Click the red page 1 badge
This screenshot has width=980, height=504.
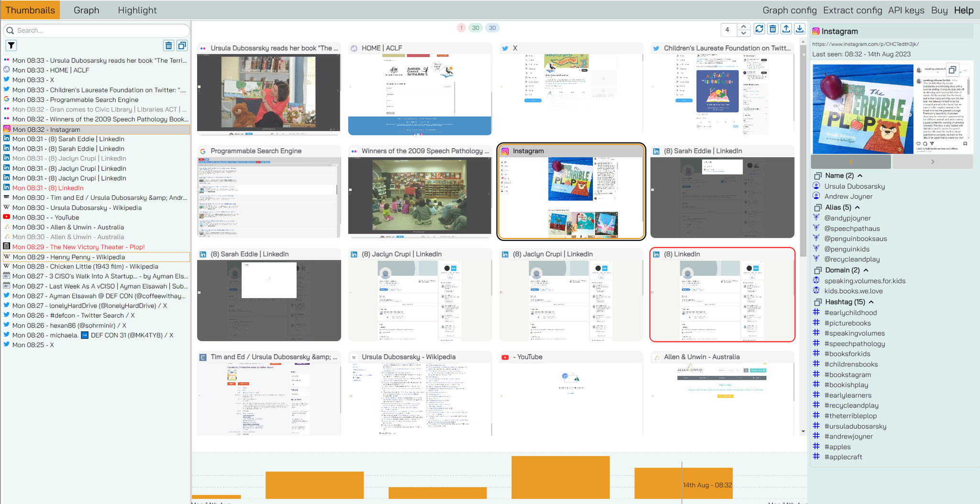461,28
